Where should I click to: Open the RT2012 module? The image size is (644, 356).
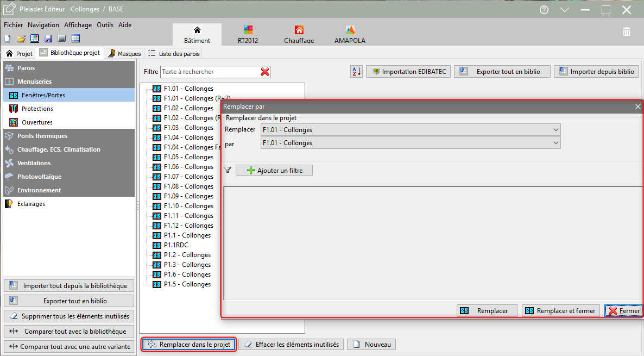(x=248, y=35)
